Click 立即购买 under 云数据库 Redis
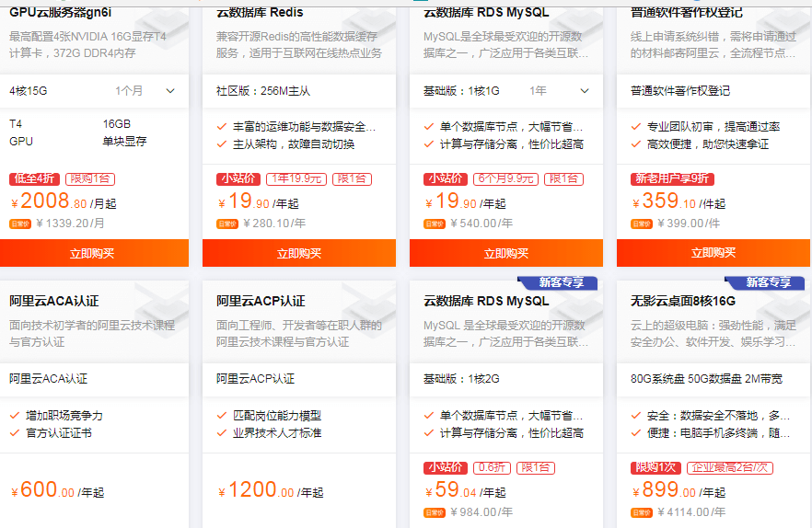Image resolution: width=812 pixels, height=528 pixels. pyautogui.click(x=299, y=253)
